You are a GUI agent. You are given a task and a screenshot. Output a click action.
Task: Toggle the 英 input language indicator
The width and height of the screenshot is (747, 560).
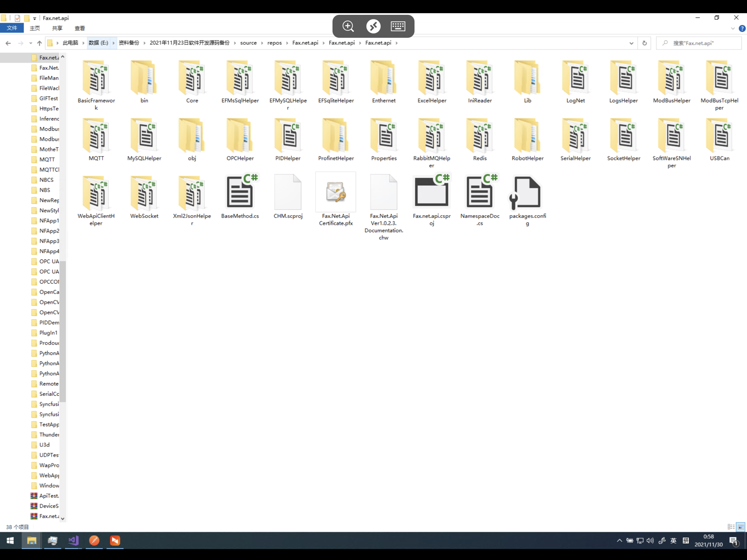[673, 541]
